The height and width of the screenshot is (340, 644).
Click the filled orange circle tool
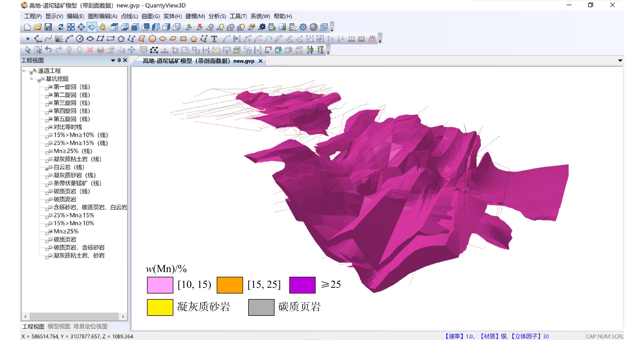click(152, 39)
